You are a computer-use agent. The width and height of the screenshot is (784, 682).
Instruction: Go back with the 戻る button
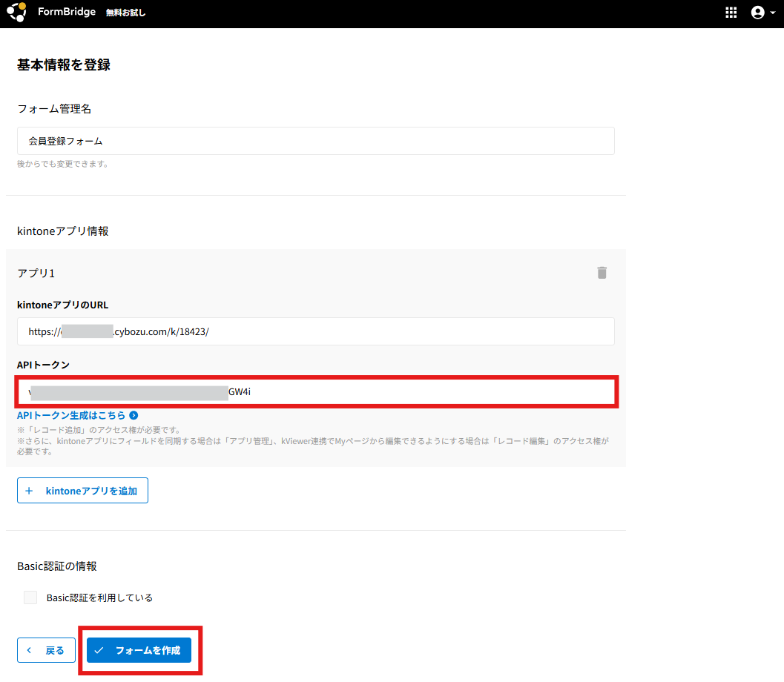tap(46, 650)
